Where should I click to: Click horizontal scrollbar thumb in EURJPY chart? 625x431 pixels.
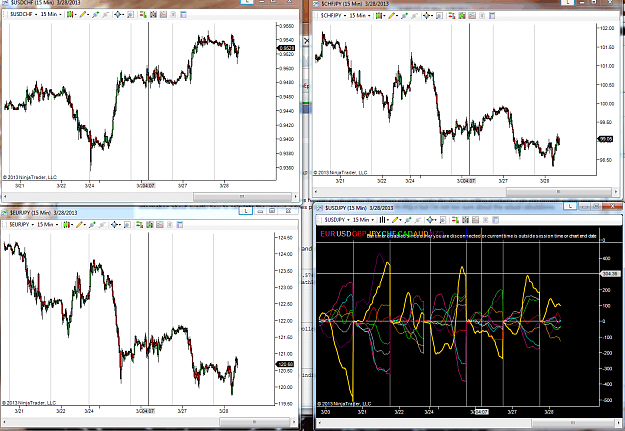click(x=254, y=421)
